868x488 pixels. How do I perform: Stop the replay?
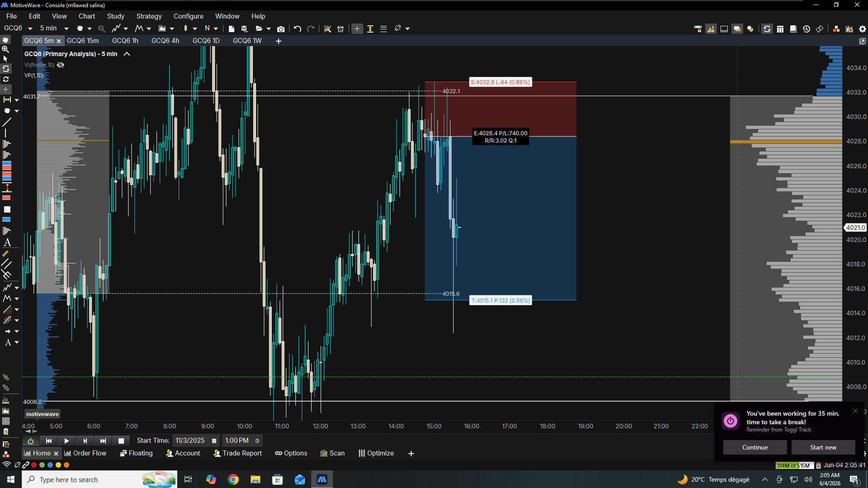(x=121, y=441)
